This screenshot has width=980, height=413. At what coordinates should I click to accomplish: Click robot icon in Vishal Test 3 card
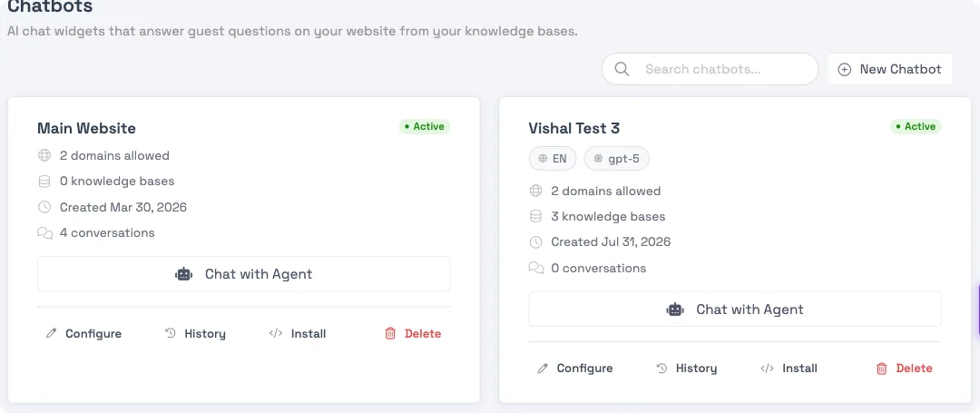675,310
